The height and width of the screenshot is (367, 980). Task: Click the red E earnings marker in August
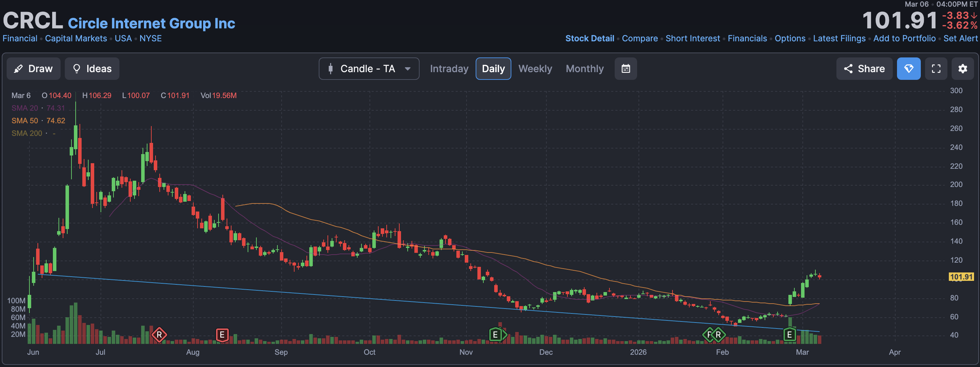(x=222, y=335)
